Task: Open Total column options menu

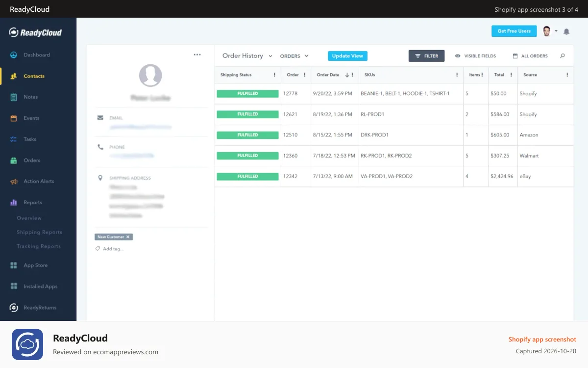Action: click(x=511, y=75)
